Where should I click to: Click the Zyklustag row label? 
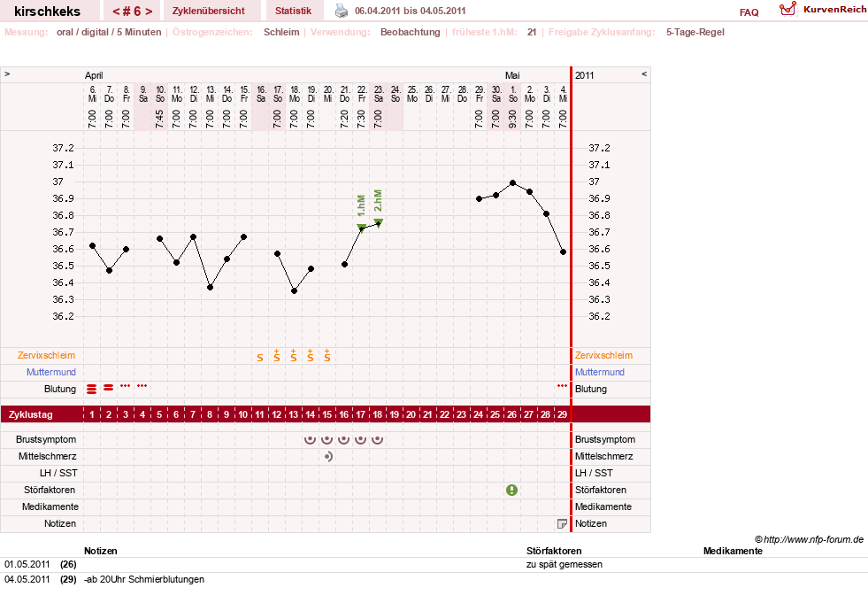(x=30, y=414)
